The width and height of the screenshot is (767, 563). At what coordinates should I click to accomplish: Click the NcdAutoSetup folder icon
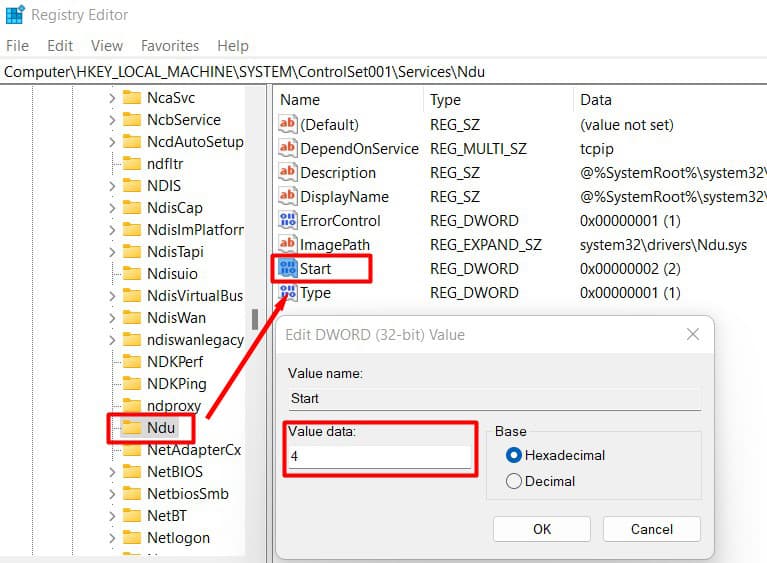pyautogui.click(x=132, y=141)
